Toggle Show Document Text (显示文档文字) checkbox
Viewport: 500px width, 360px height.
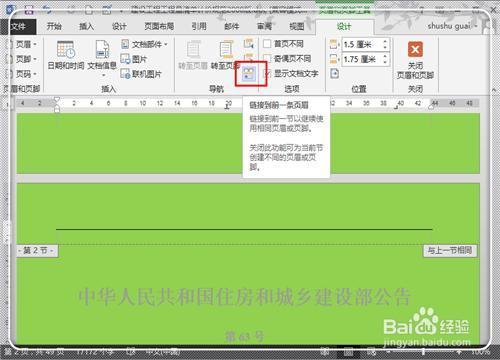[267, 73]
